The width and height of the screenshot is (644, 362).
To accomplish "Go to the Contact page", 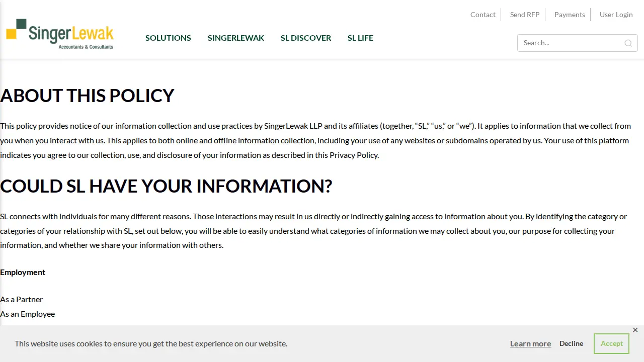I will [483, 15].
